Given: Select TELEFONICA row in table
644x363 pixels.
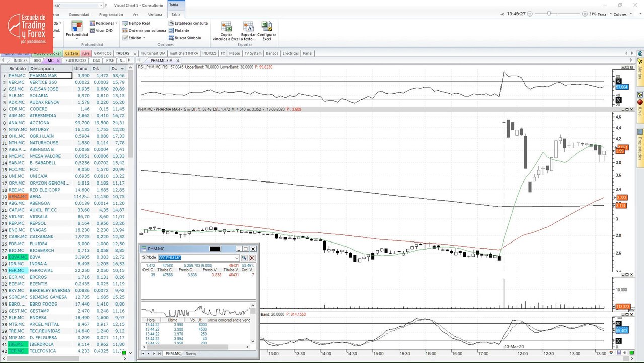Looking at the screenshot, I should pos(64,351).
